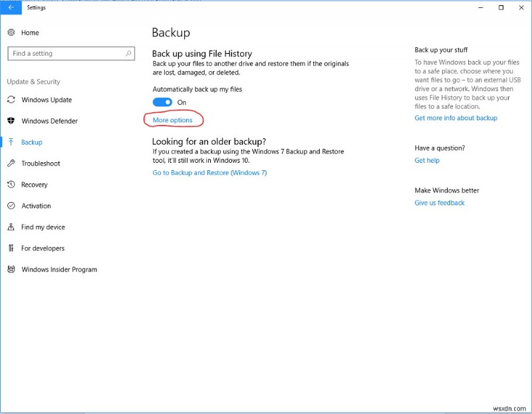Open Windows Defender from the sidebar
Image resolution: width=532 pixels, height=414 pixels.
point(11,121)
